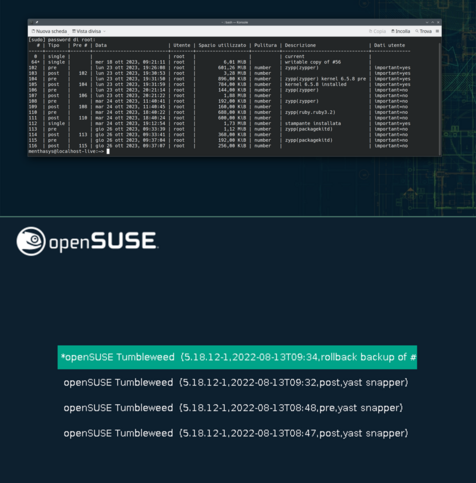
Task: Click the pin icon in Konsole title bar
Action: [x=37, y=22]
